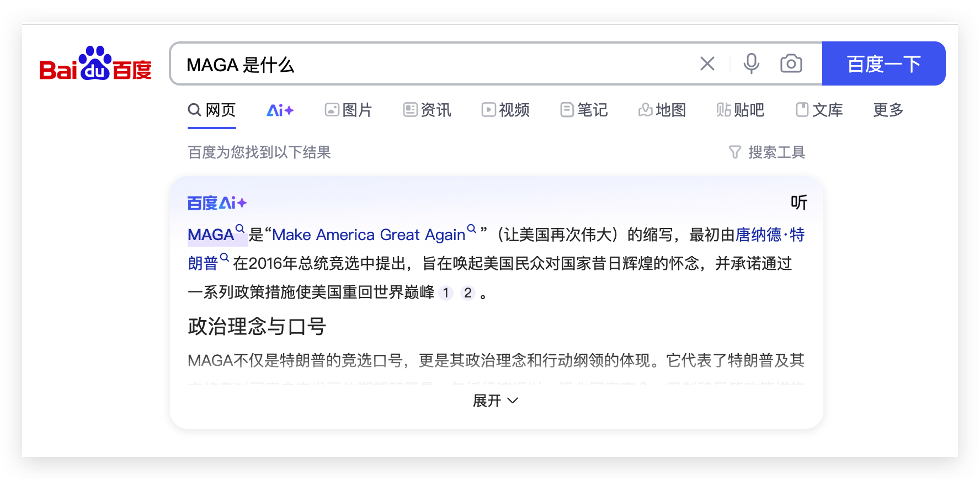
Task: Open the 地图 map tab
Action: pos(662,110)
